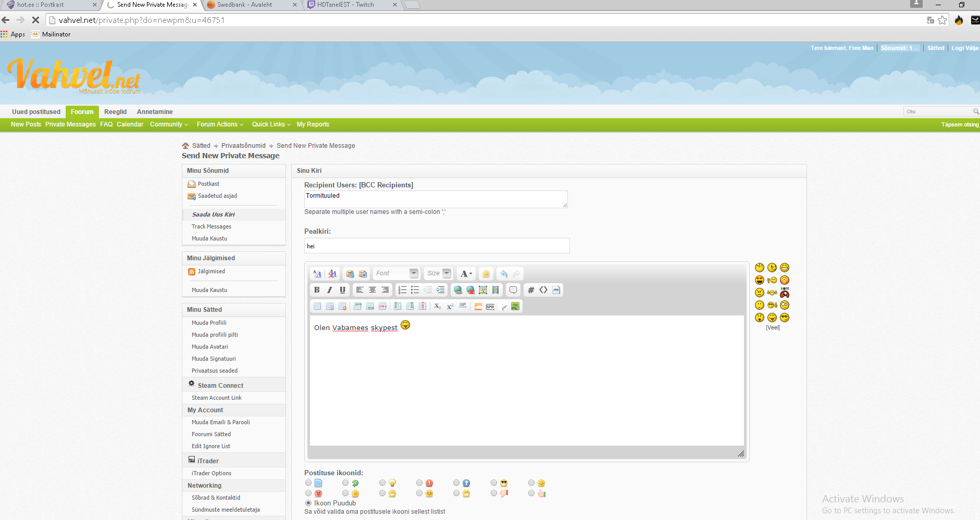Choose the lightbulb post icon radio

[x=382, y=483]
